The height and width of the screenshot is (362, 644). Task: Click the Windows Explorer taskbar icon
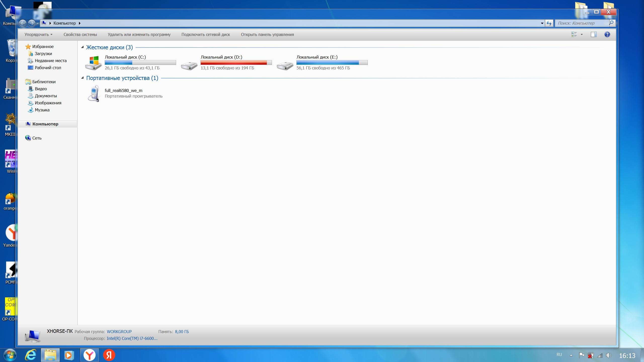(x=50, y=355)
